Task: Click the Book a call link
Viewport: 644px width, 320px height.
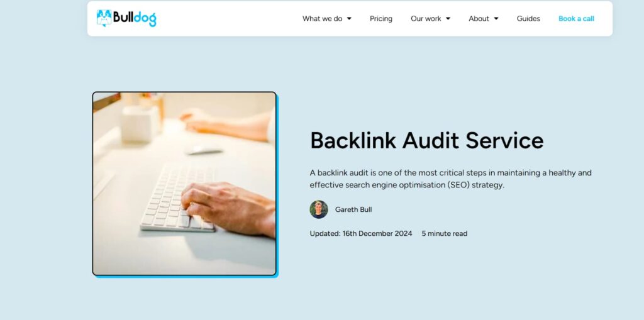Action: (576, 18)
